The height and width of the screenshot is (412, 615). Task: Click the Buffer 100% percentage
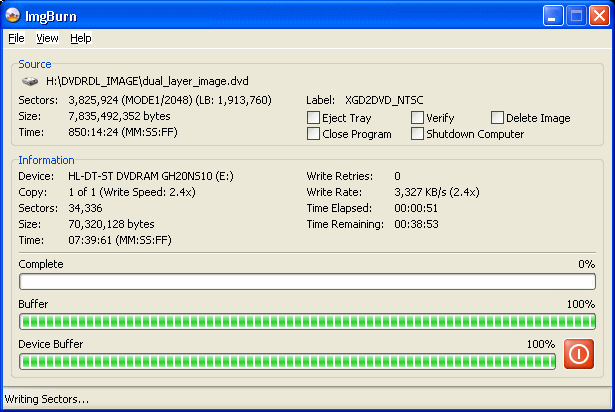pyautogui.click(x=581, y=304)
